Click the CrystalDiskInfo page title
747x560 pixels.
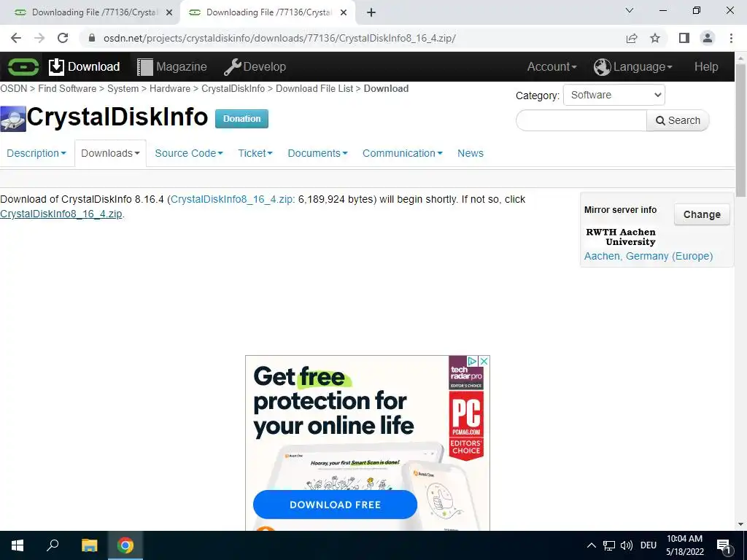click(x=117, y=117)
